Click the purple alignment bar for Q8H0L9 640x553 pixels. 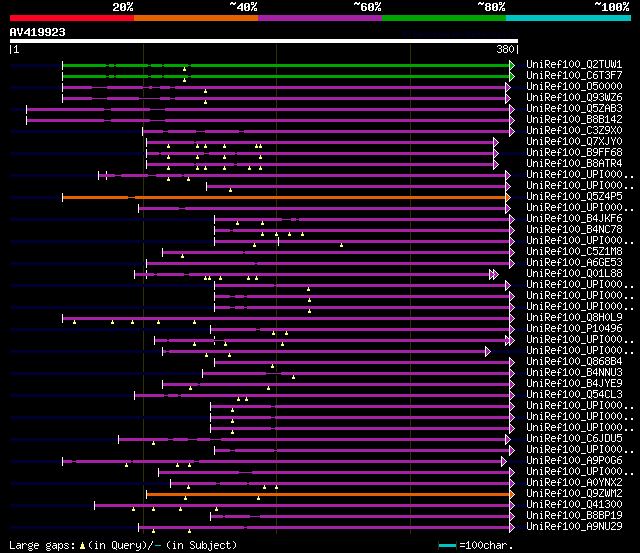[286, 319]
